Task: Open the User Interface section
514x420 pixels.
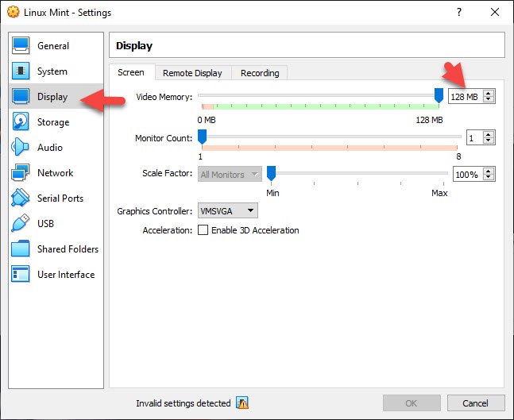Action: coord(65,275)
